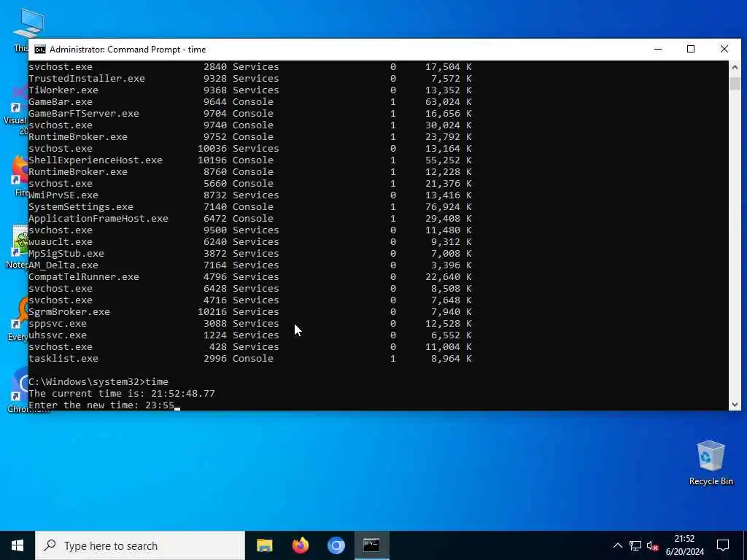
Task: Click the current time line 21:52:48.77
Action: click(122, 393)
